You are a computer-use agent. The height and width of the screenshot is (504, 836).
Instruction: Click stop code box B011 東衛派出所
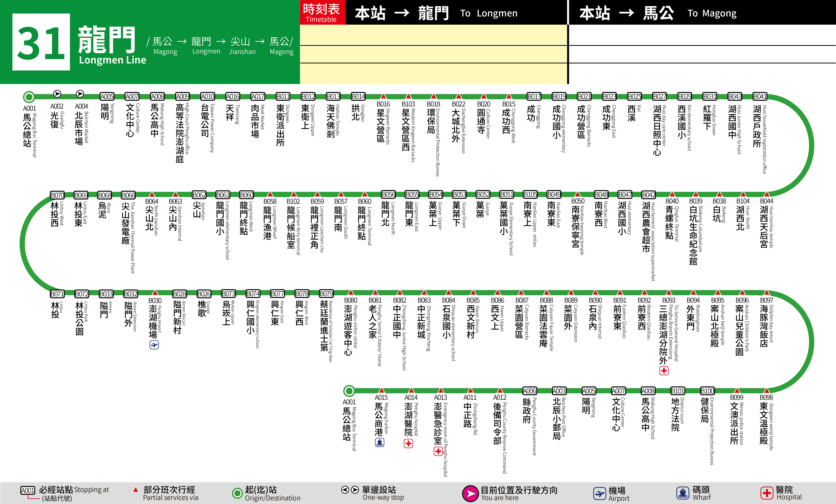[283, 97]
